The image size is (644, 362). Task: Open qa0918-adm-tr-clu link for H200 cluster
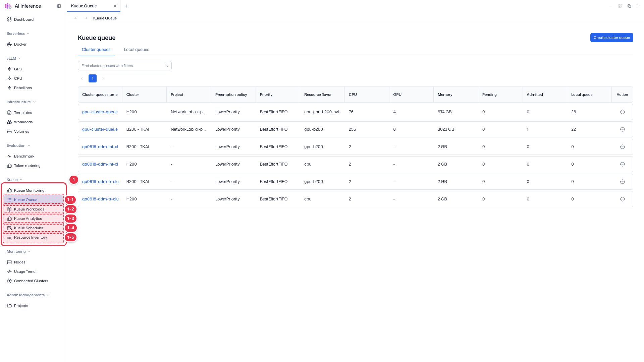click(100, 199)
